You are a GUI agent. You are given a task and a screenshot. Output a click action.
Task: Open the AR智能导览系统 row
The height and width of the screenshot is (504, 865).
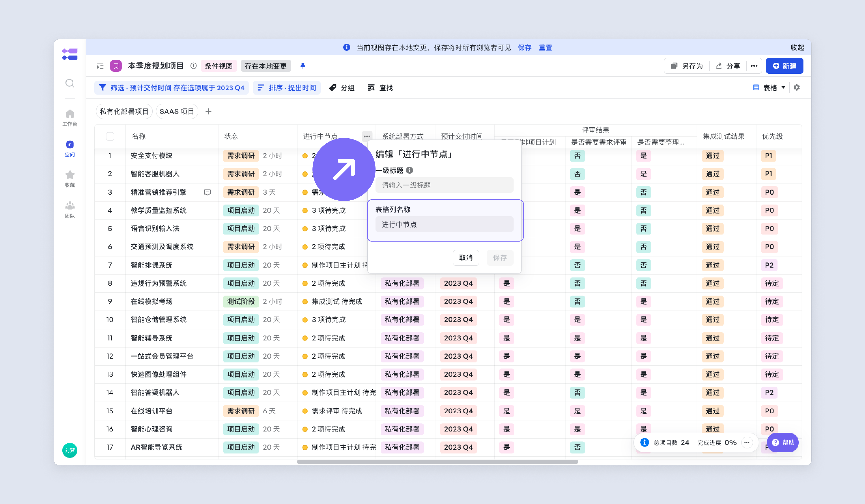click(x=157, y=447)
